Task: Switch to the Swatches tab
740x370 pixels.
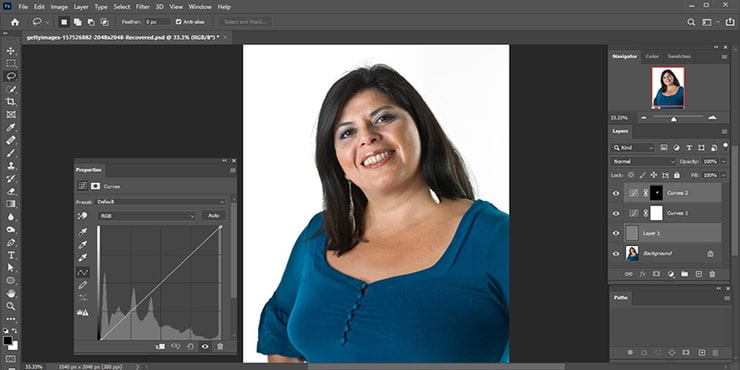Action: 679,56
